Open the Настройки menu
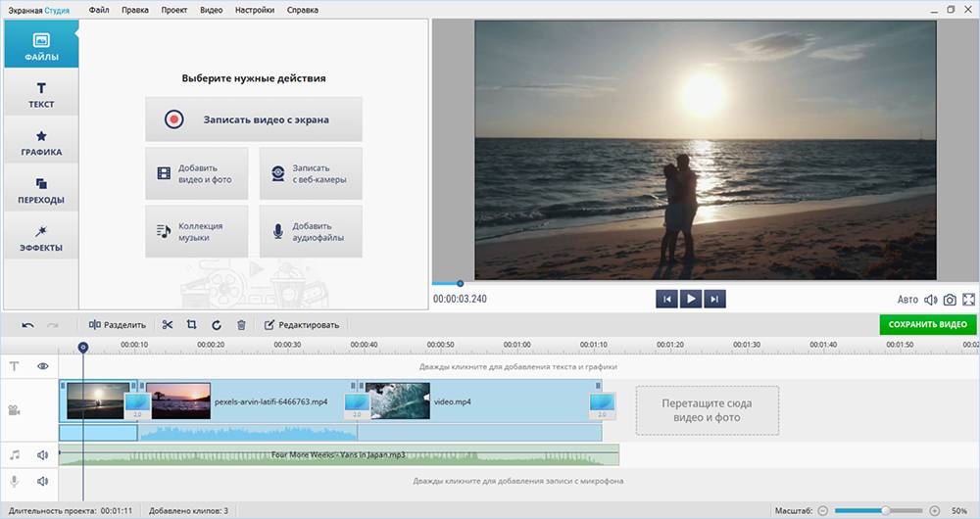The image size is (980, 519). [x=255, y=10]
